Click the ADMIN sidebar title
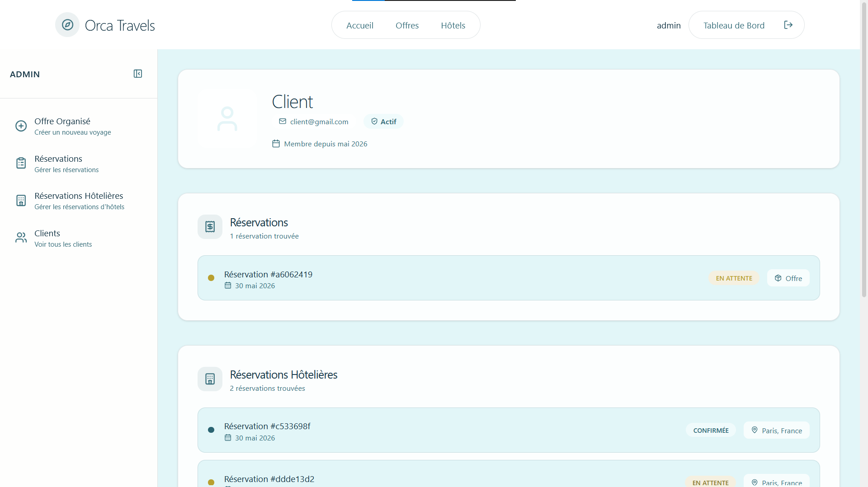Viewport: 868px width, 487px height. tap(25, 74)
